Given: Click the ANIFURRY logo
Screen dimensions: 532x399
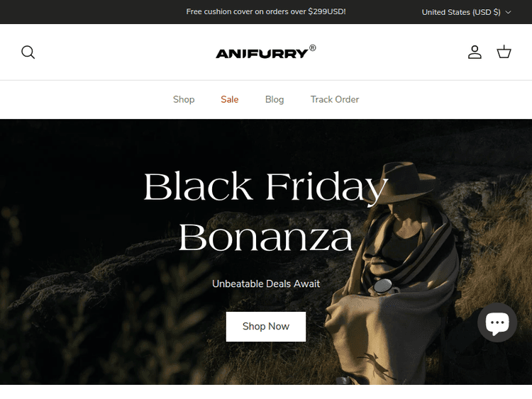Looking at the screenshot, I should coord(262,54).
